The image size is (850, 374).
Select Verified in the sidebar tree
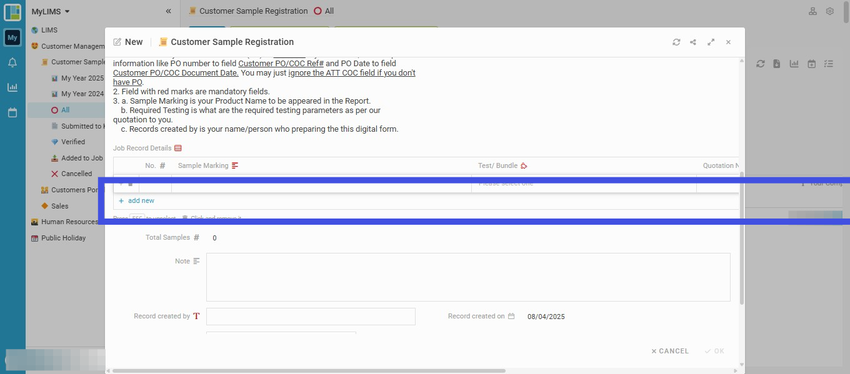coord(73,141)
